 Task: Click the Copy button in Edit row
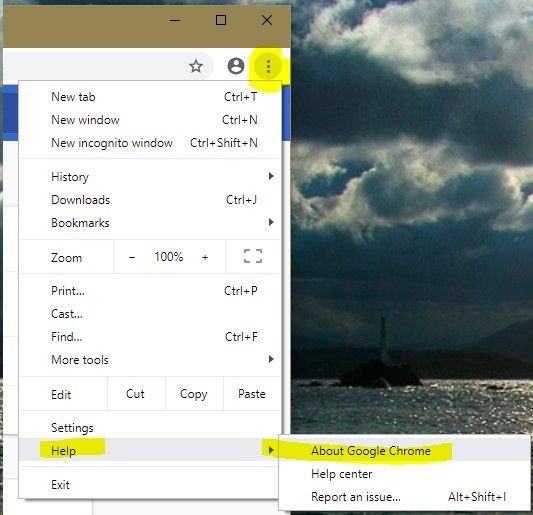point(194,394)
